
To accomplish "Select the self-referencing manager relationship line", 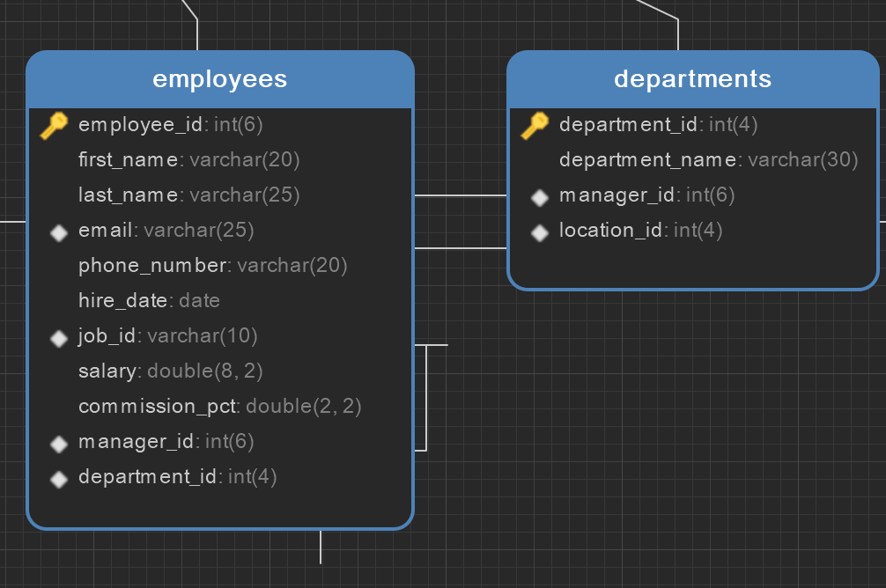I will pyautogui.click(x=427, y=396).
